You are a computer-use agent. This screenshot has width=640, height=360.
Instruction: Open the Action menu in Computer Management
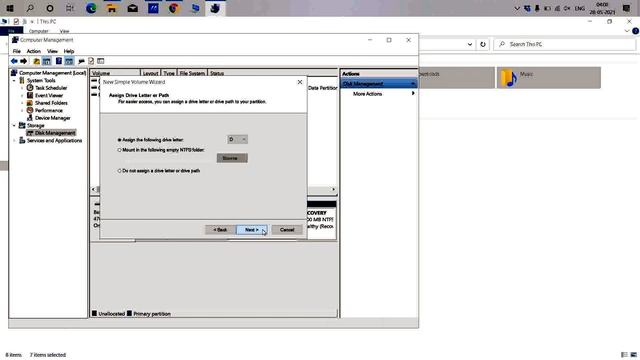pyautogui.click(x=33, y=51)
